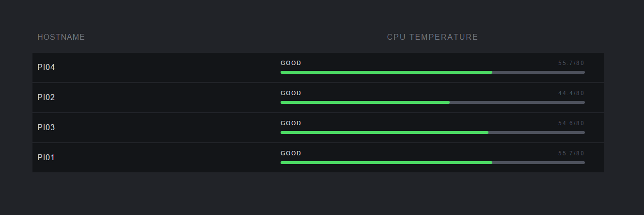
Task: Click green filled part of PI01 temperature bar
Action: point(386,163)
